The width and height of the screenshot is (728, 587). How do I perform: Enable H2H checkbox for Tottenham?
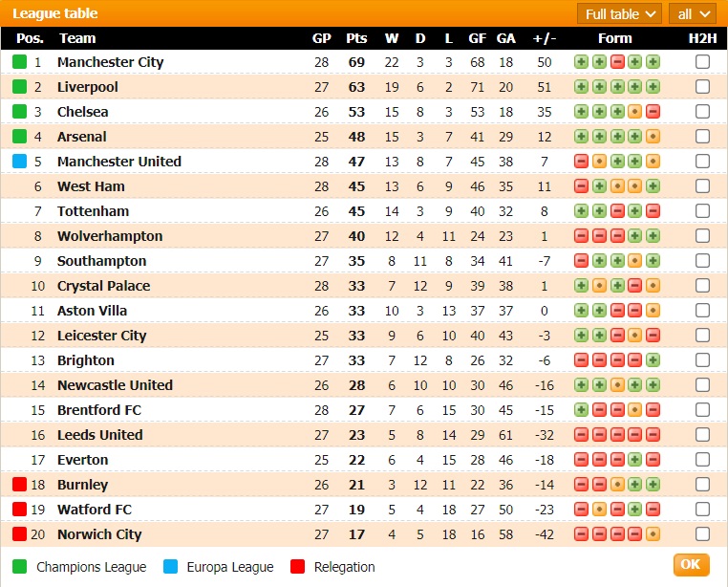coord(702,211)
